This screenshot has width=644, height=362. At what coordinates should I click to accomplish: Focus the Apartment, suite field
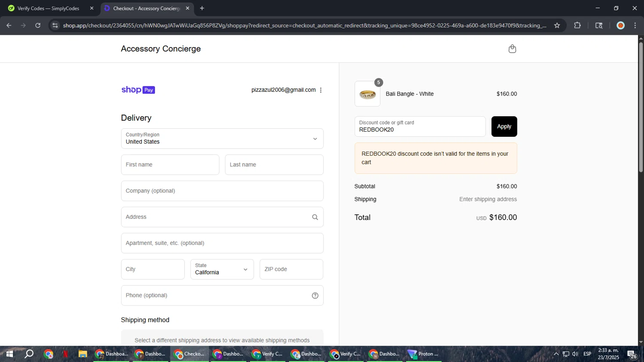tap(222, 243)
